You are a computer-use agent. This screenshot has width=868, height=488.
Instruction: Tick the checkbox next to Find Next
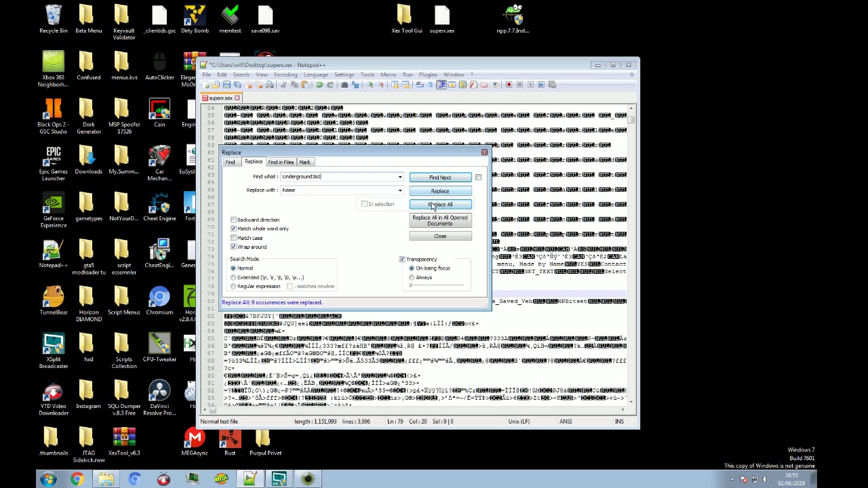(478, 178)
